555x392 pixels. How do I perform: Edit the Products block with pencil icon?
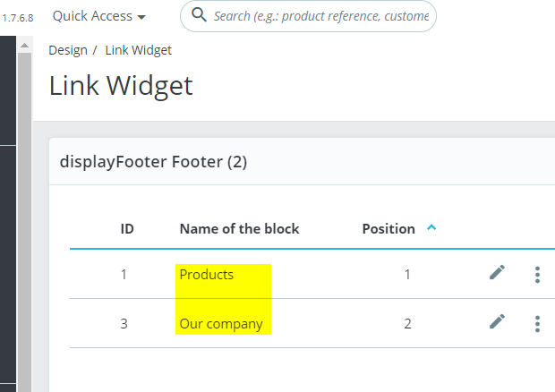(x=497, y=273)
